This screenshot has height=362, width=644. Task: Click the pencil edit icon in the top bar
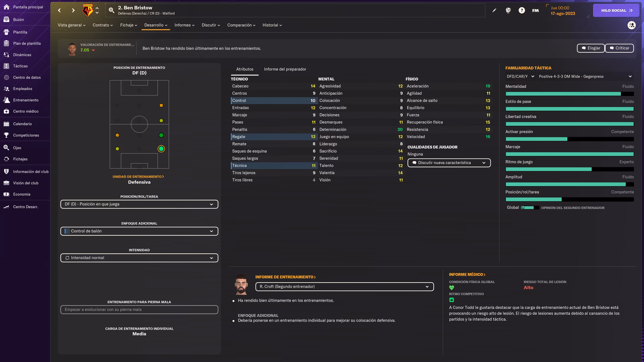(494, 10)
